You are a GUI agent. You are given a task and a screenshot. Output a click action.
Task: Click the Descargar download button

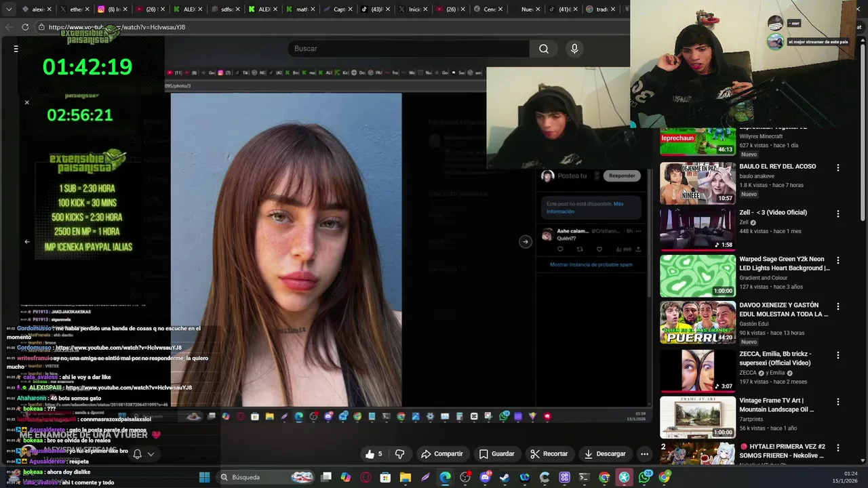pyautogui.click(x=605, y=454)
